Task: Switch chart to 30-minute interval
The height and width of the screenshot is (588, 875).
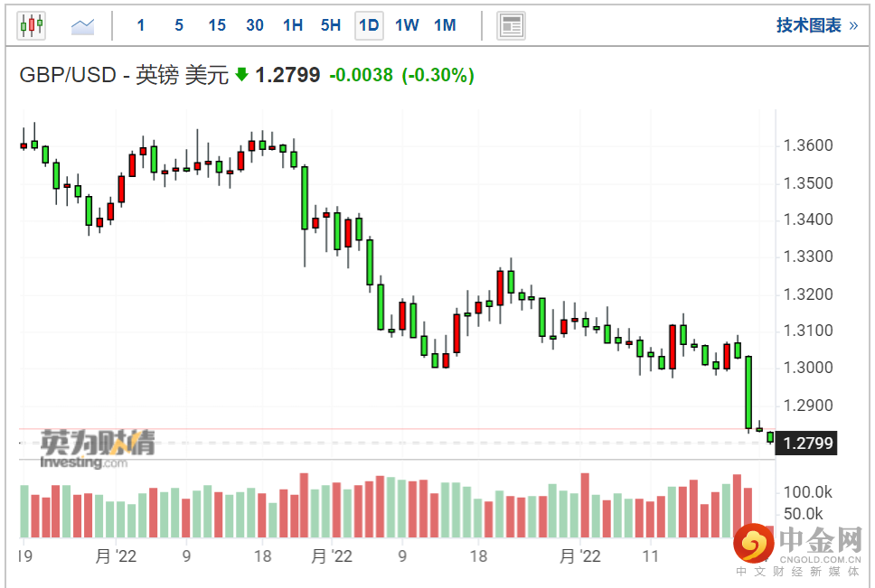Action: (x=255, y=25)
